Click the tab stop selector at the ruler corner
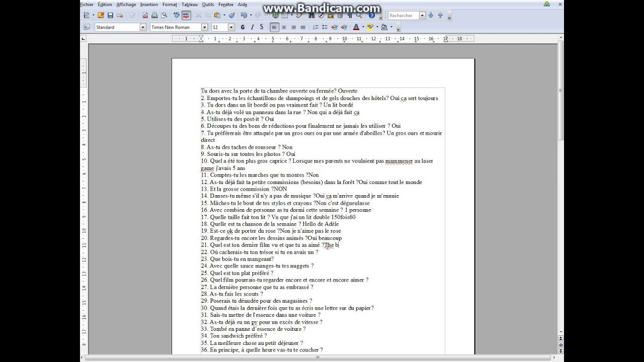Screen dimensions: 644x362 84,39
